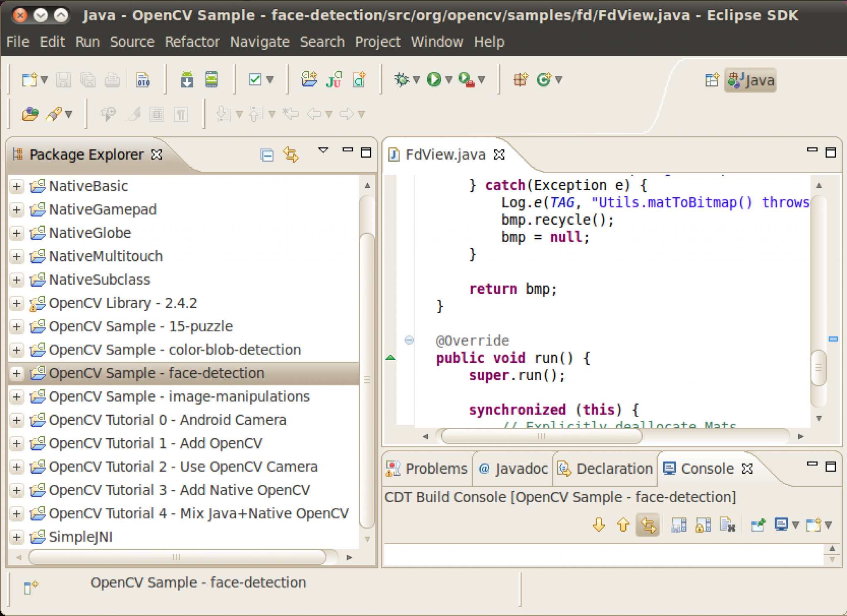Collapse the run() method fold marker

click(x=409, y=340)
